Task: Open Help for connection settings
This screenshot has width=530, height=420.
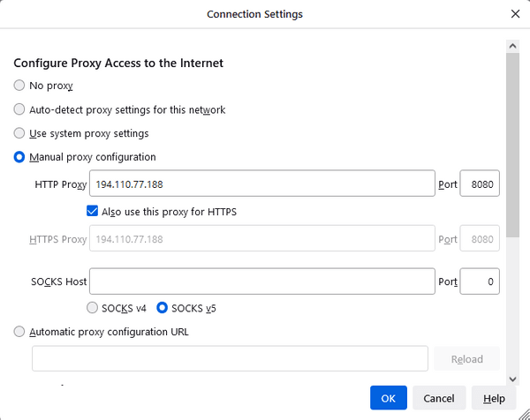Action: tap(494, 398)
